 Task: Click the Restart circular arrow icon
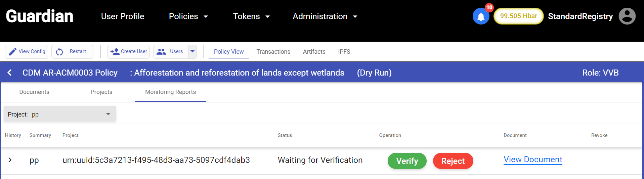(x=59, y=52)
